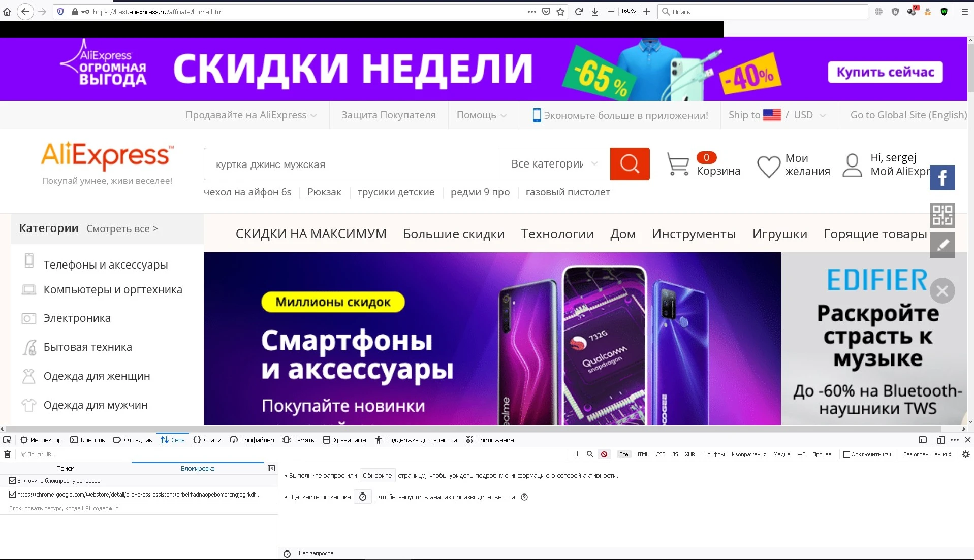Zoom out with the minus button
Screen dimensions: 974x560
[611, 12]
